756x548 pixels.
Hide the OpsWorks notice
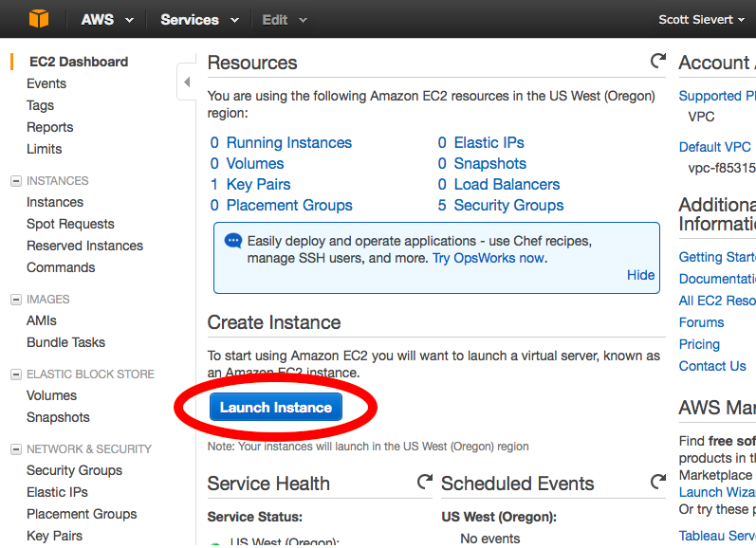[x=641, y=275]
